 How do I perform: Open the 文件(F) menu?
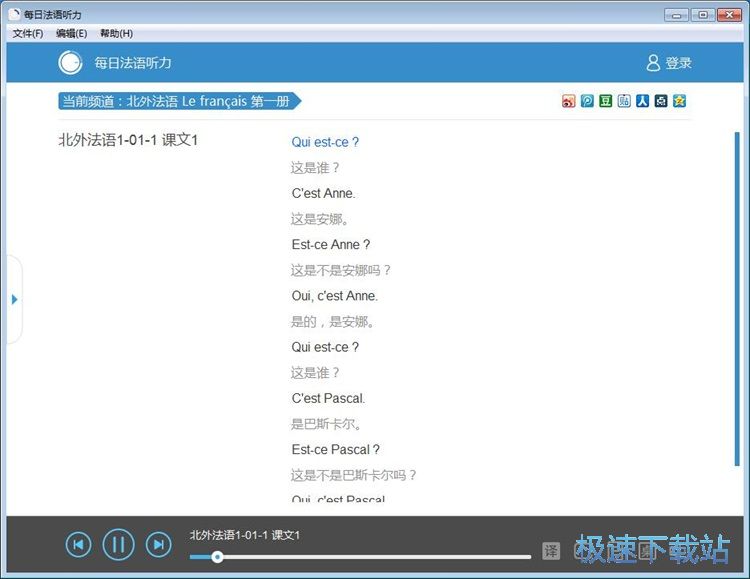[28, 33]
